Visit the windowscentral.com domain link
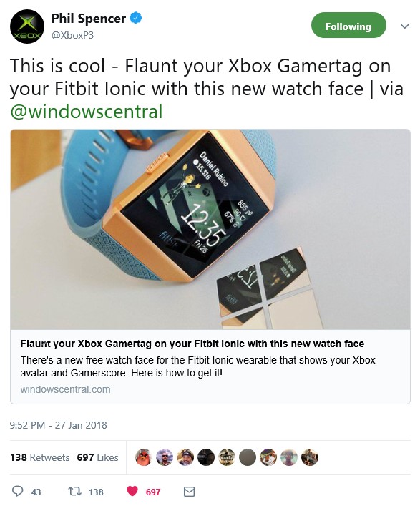The image size is (420, 506). pyautogui.click(x=66, y=389)
